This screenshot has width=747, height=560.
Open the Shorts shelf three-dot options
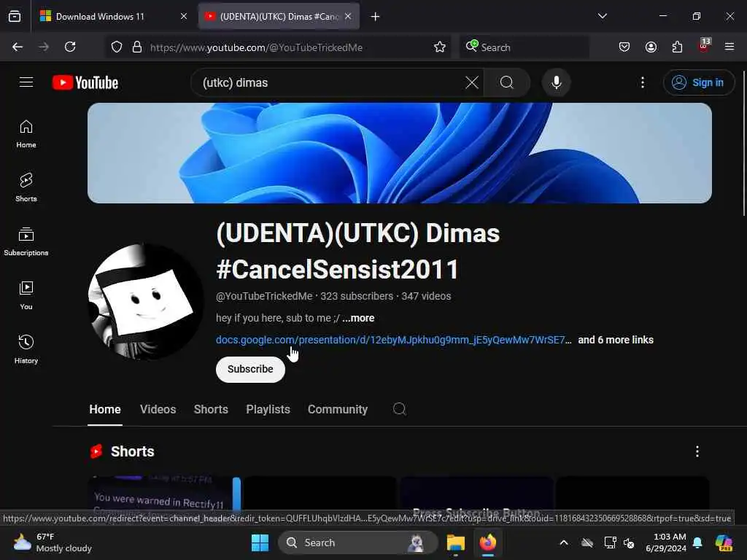point(697,451)
